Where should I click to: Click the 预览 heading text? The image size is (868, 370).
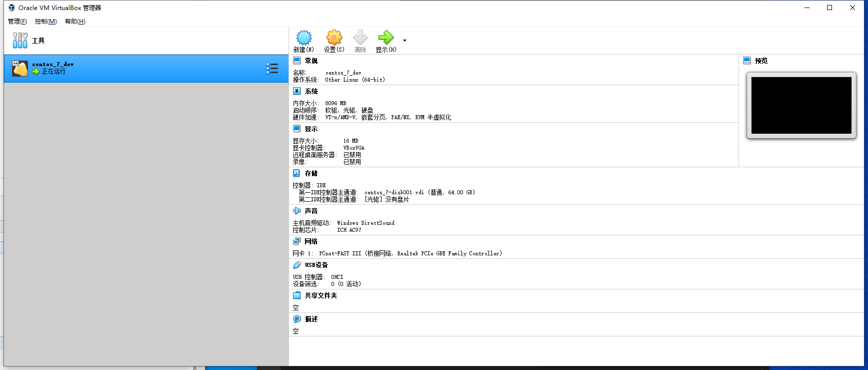(761, 61)
